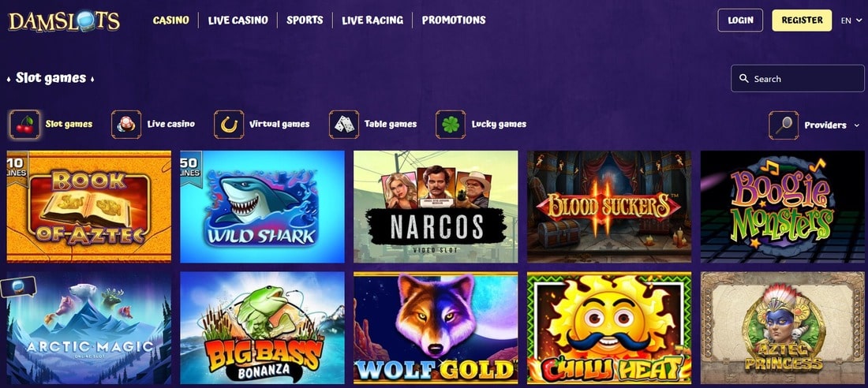The height and width of the screenshot is (388, 868).
Task: Open the Damslots logo home link
Action: click(64, 21)
